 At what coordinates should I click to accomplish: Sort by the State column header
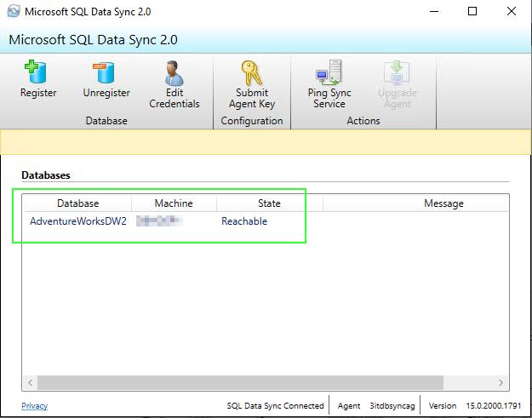[x=269, y=203]
